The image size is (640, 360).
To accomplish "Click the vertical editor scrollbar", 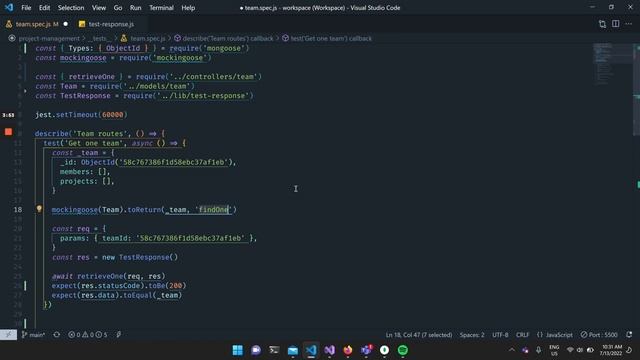I will coord(637,90).
